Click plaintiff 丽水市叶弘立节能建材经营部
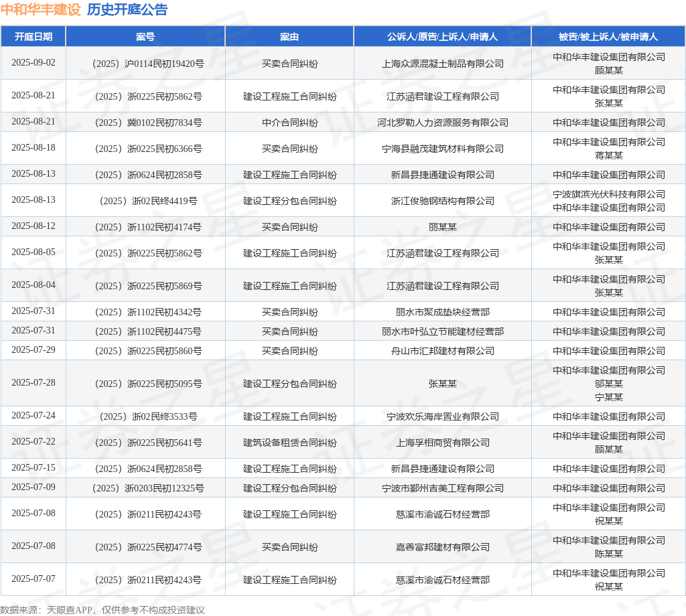The width and height of the screenshot is (686, 616). 443,332
